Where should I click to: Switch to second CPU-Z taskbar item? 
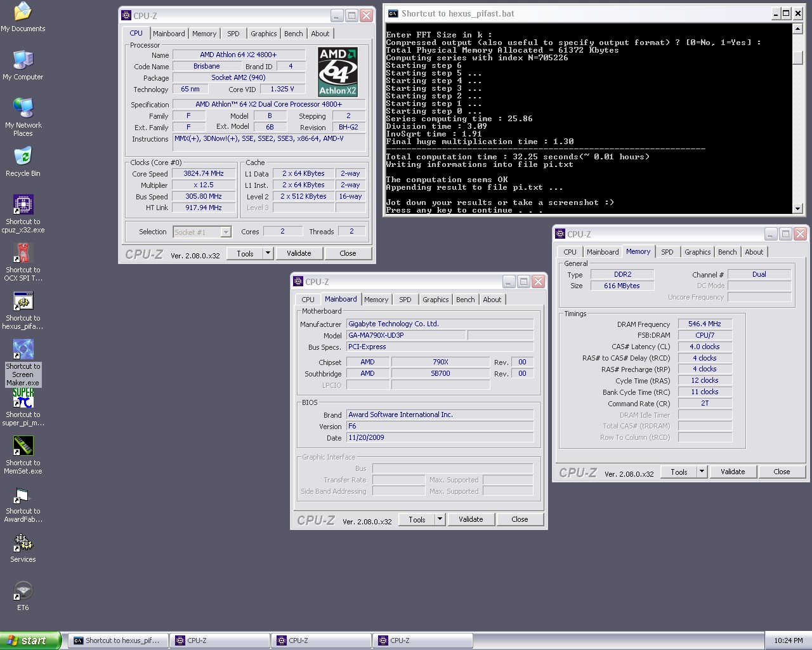click(x=321, y=640)
